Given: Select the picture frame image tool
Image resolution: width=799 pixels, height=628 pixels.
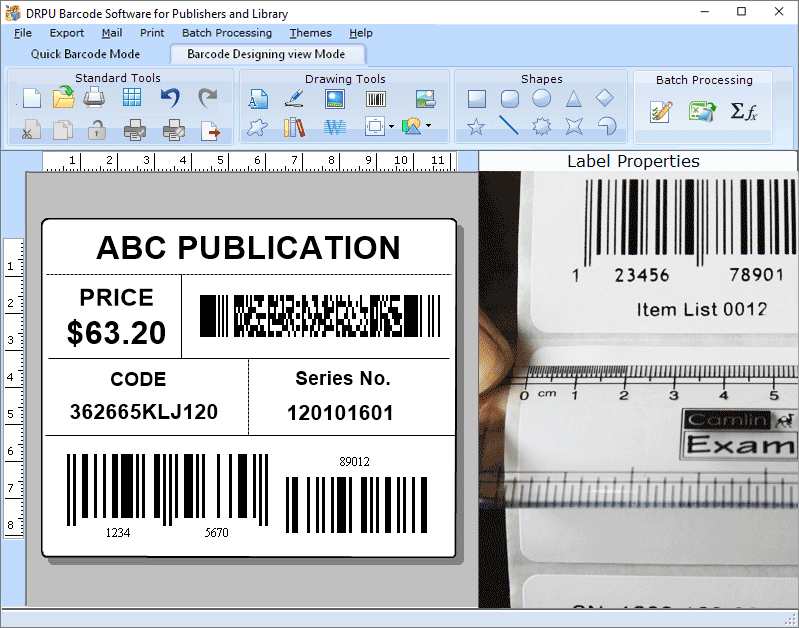Looking at the screenshot, I should (335, 99).
